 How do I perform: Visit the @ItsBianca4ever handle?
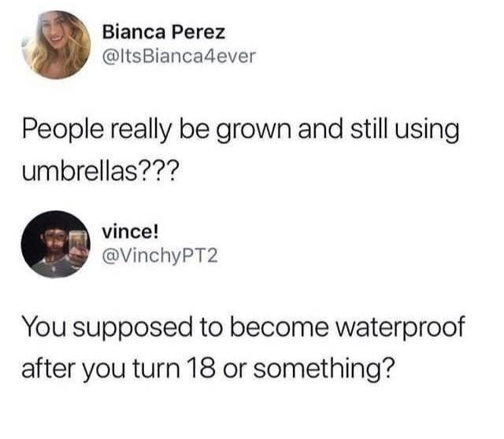179,56
